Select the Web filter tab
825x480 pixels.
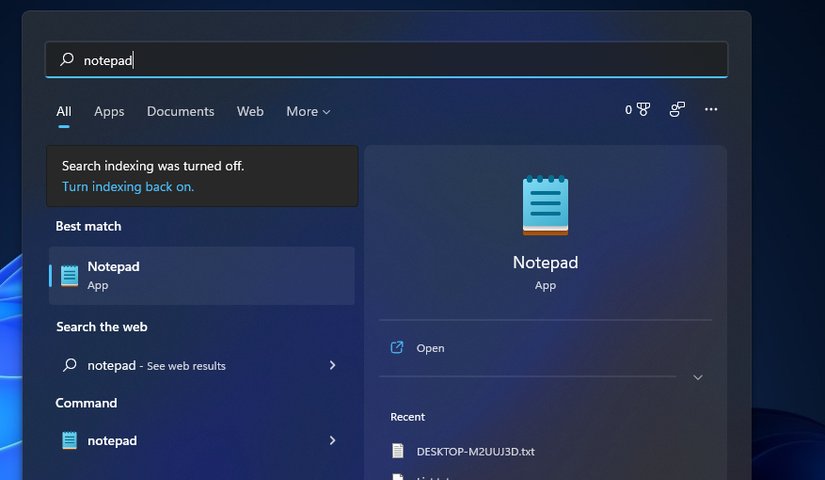(x=250, y=112)
